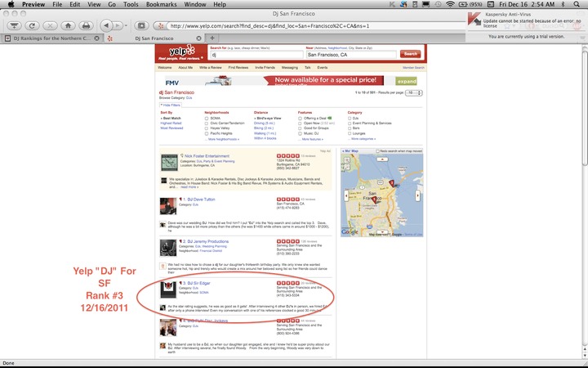Viewport: 588px width, 368px height.
Task: Collapse filters with Hide Filters
Action: tap(171, 105)
